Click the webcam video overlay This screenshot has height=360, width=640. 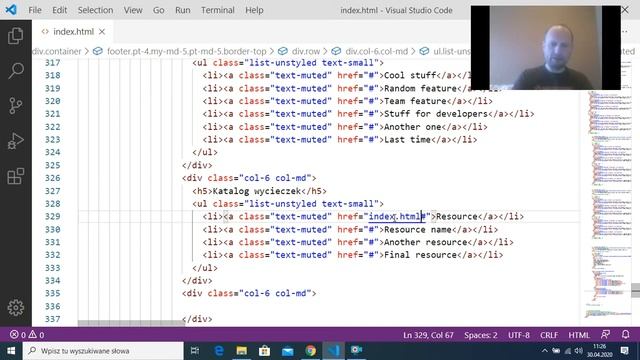[x=546, y=48]
